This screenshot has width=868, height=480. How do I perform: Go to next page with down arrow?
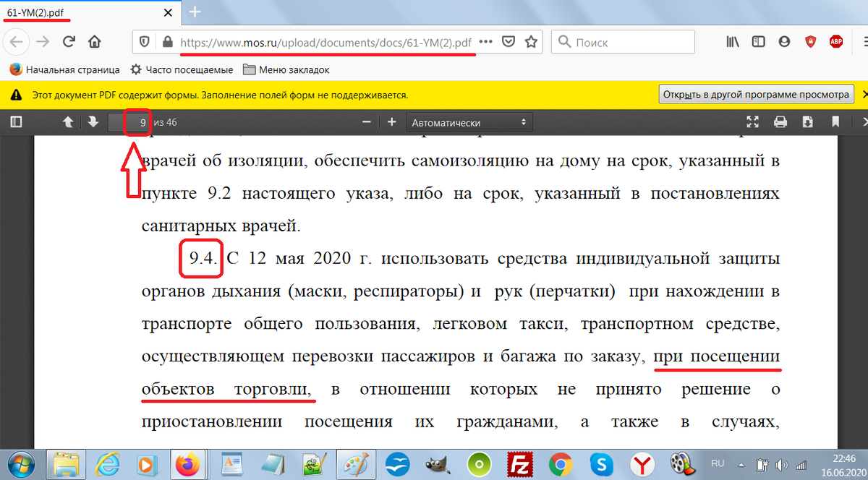93,122
